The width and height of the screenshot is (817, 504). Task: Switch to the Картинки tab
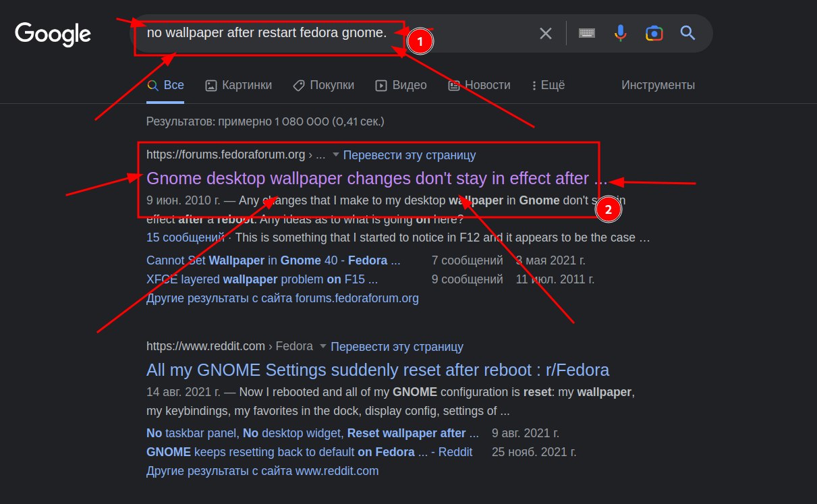(x=239, y=85)
